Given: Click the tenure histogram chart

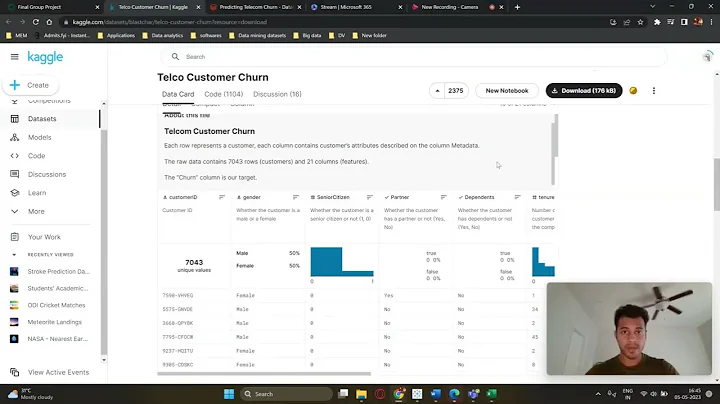Looking at the screenshot, I should point(543,262).
